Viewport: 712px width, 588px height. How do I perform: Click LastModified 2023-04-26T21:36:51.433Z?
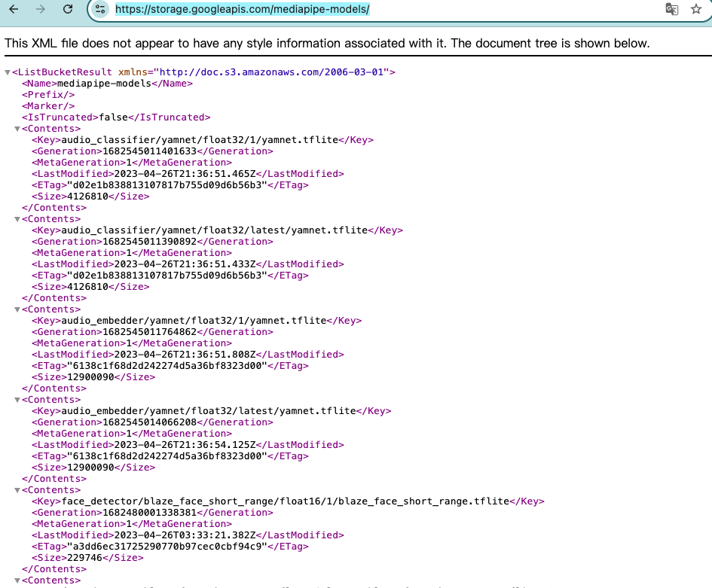click(185, 264)
